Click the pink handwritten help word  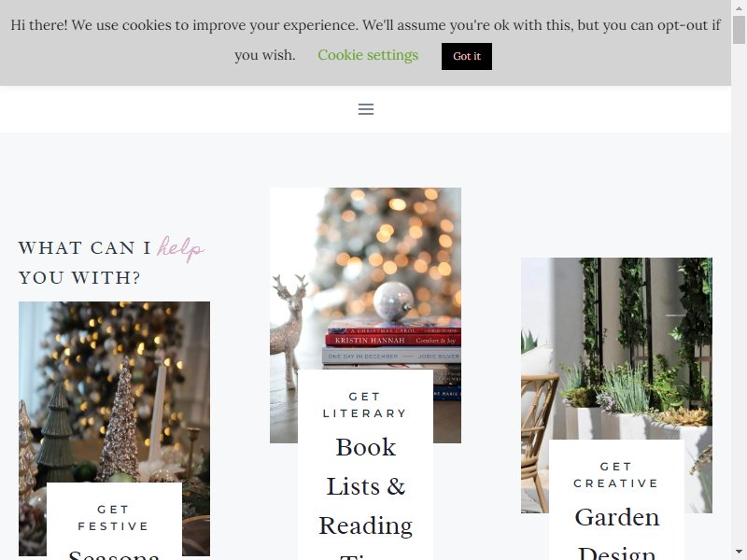(180, 248)
